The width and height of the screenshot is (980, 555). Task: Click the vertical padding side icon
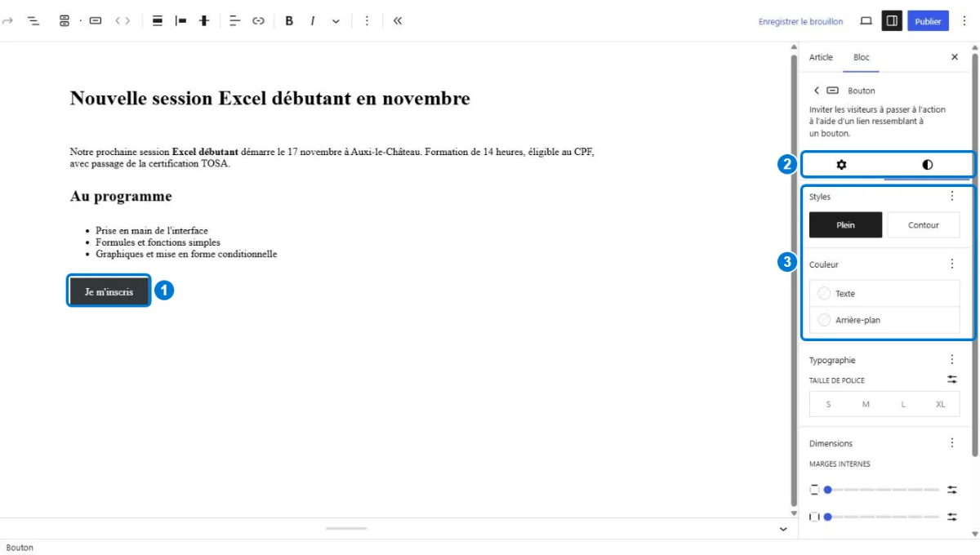813,490
